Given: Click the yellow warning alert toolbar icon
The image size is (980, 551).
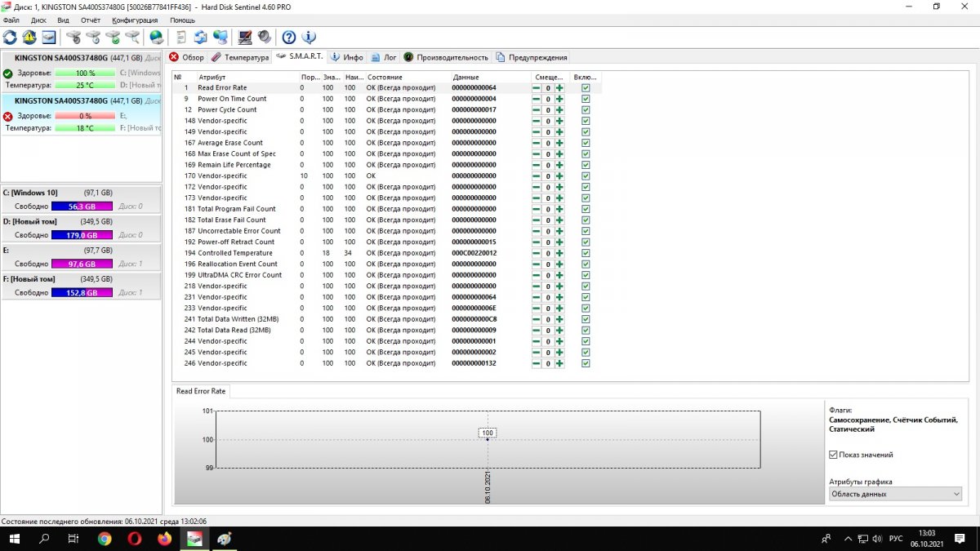Looking at the screenshot, I should click(29, 37).
